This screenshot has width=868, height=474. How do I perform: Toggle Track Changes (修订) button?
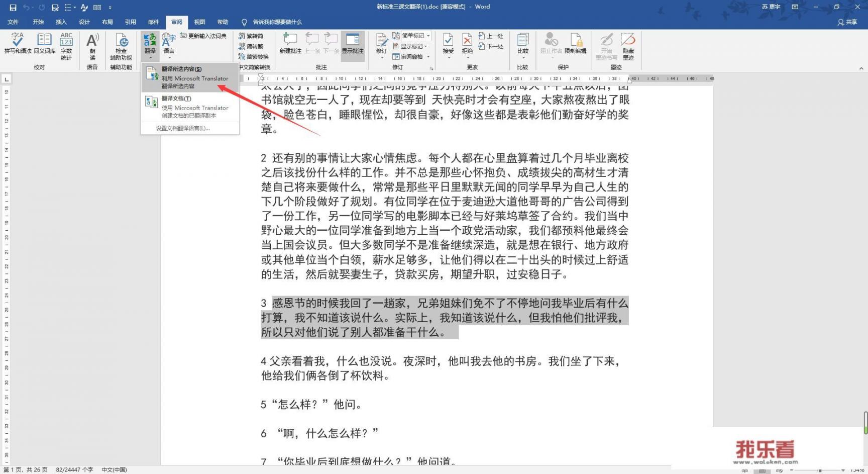point(382,42)
